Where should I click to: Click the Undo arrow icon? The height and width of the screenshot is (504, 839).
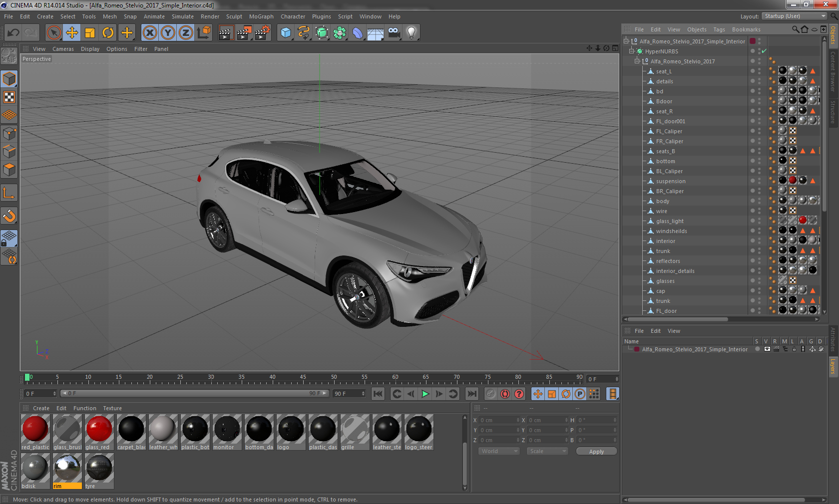[x=13, y=33]
